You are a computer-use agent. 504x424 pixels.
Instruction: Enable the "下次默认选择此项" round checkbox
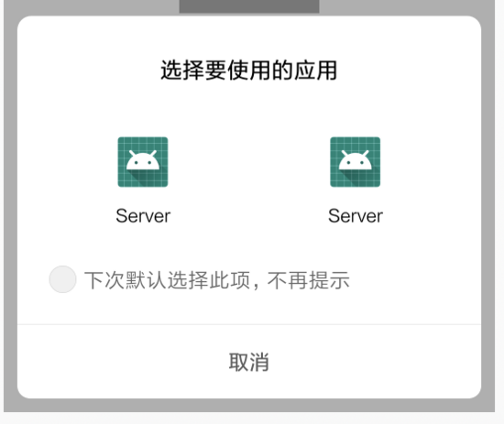click(x=62, y=279)
